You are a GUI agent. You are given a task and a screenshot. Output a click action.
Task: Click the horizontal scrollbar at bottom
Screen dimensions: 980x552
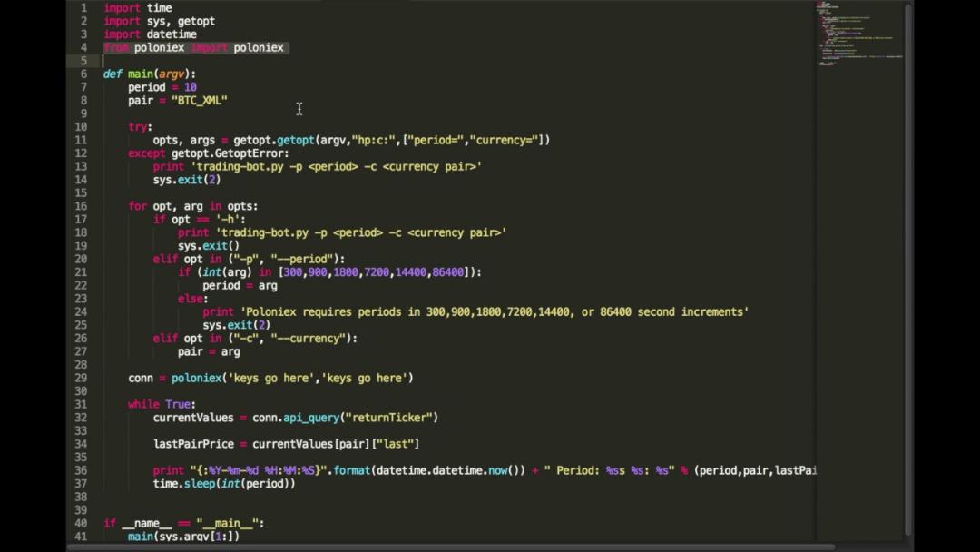pos(451,547)
